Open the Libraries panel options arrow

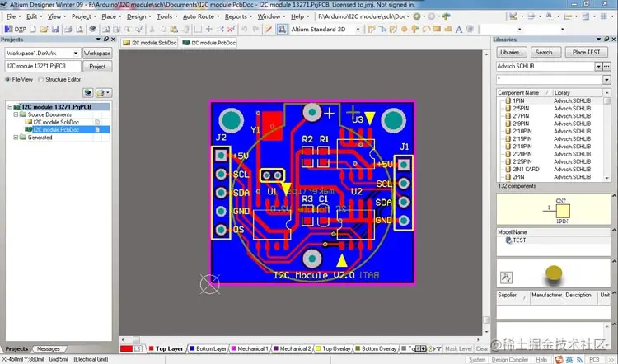click(599, 39)
